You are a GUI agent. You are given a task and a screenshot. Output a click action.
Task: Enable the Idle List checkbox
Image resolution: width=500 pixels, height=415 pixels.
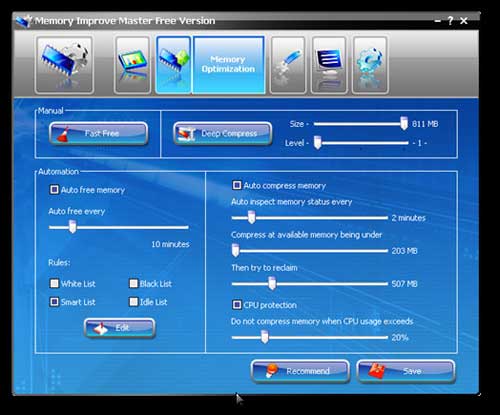click(133, 302)
